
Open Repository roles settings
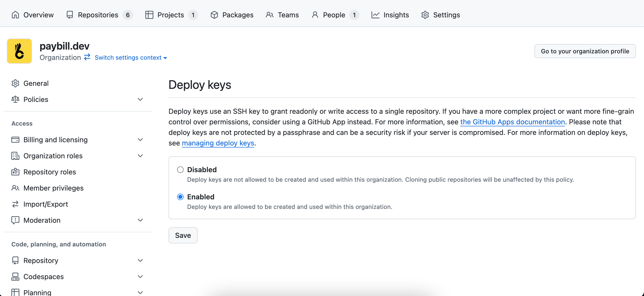point(50,172)
